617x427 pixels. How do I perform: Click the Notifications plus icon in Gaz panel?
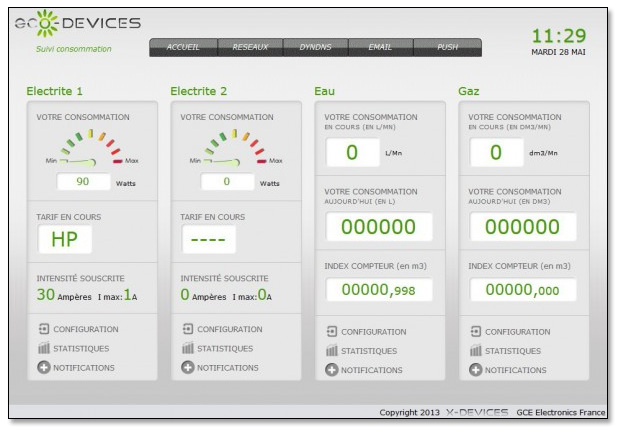click(475, 370)
